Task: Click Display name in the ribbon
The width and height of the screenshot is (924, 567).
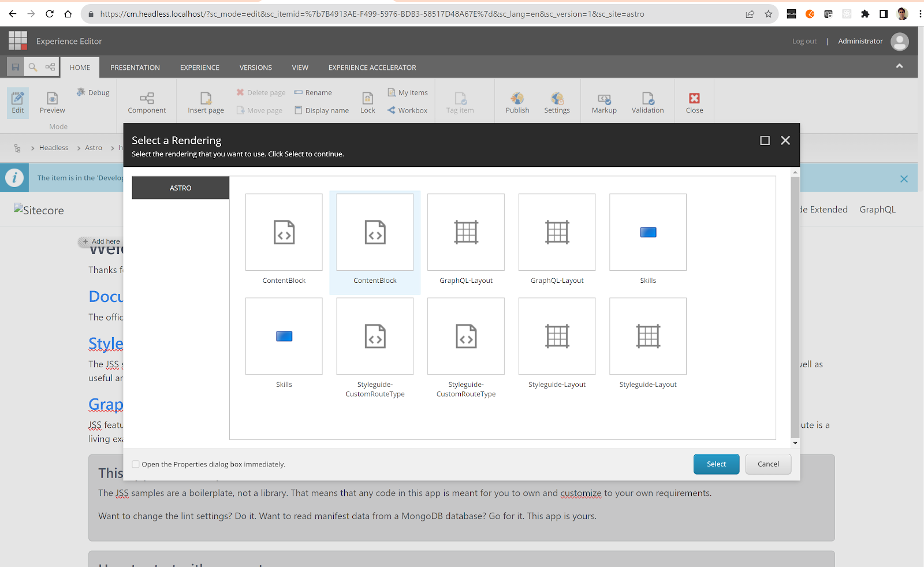Action: pyautogui.click(x=322, y=110)
